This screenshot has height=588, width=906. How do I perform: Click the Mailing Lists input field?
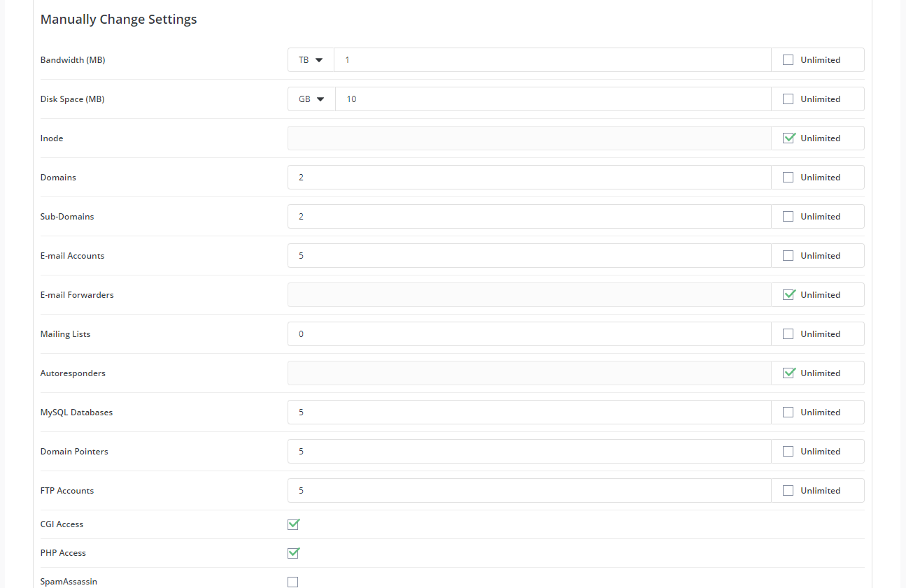click(530, 334)
